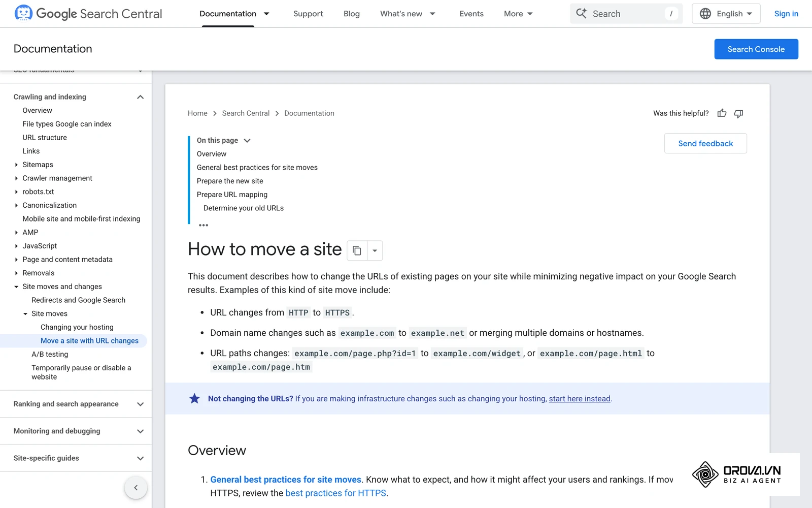Click the search sparkle magnifier icon
Image resolution: width=812 pixels, height=508 pixels.
(x=582, y=14)
